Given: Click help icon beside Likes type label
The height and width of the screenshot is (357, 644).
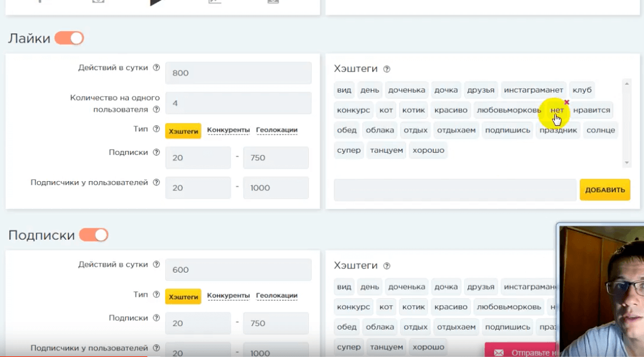Looking at the screenshot, I should (156, 129).
